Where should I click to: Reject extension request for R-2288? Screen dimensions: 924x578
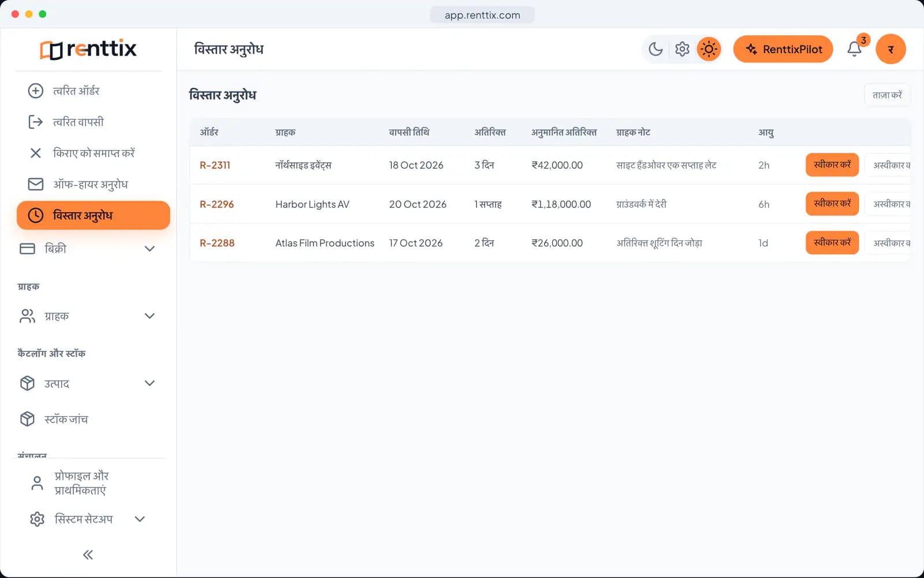point(888,242)
